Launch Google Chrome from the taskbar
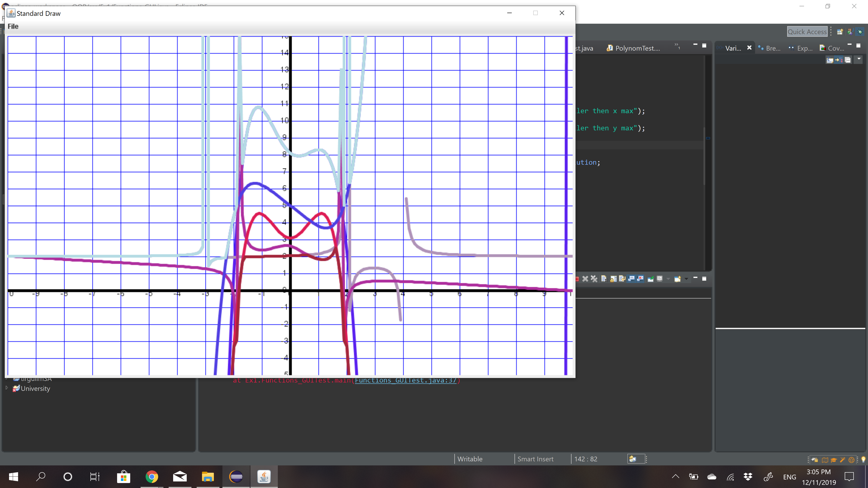Viewport: 868px width, 488px height. tap(152, 476)
